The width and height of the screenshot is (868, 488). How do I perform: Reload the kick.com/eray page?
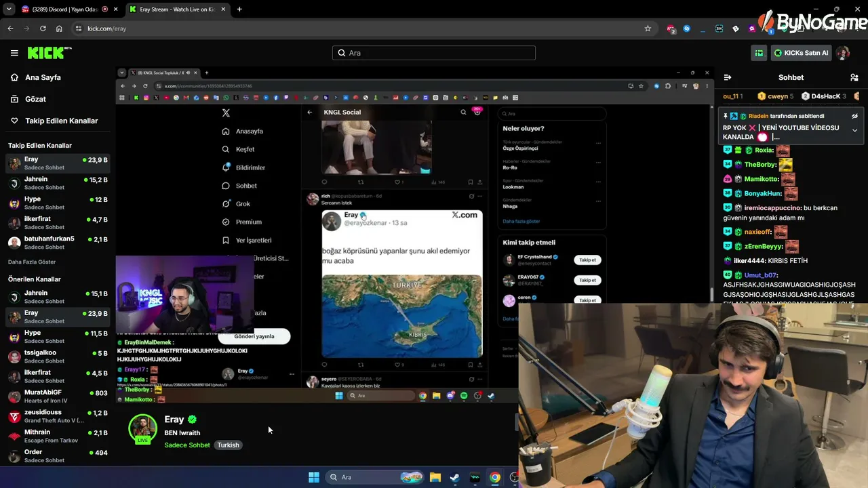coord(43,28)
